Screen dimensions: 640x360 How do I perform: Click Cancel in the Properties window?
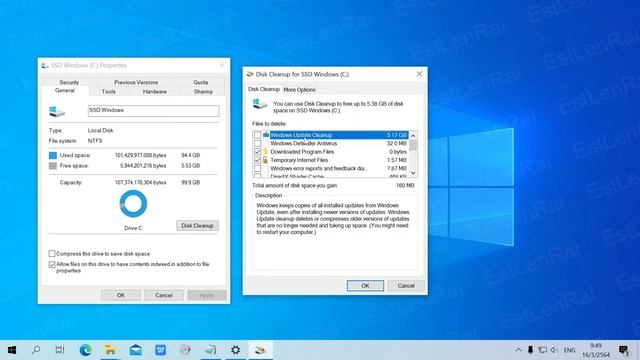pyautogui.click(x=164, y=295)
